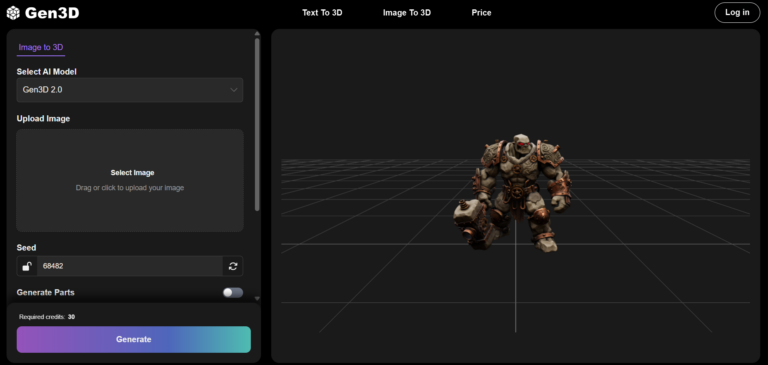The height and width of the screenshot is (365, 768).
Task: Randomize seed with the refresh icon
Action: click(x=233, y=266)
